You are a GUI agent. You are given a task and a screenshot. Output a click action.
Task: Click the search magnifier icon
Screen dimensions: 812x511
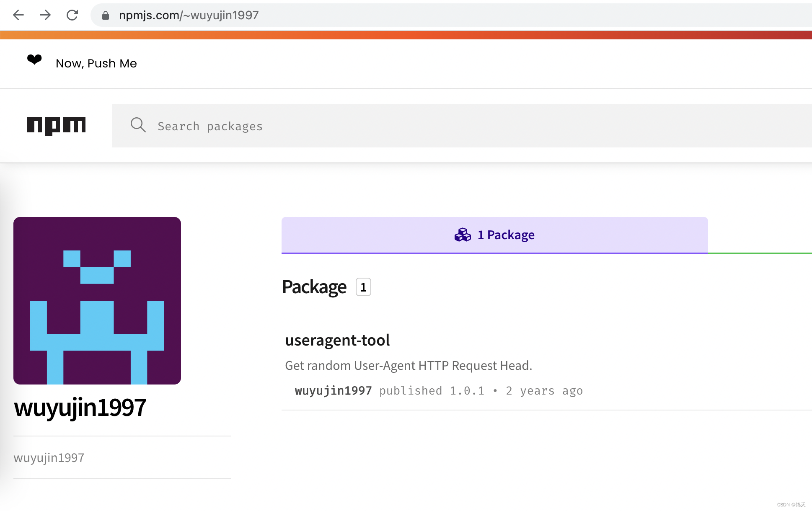pos(138,125)
